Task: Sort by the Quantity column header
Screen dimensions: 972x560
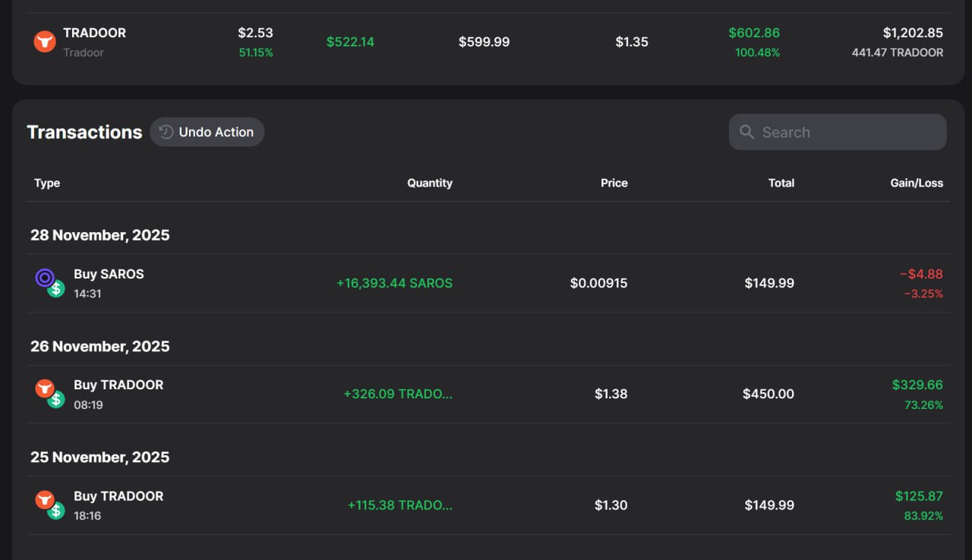Action: click(429, 183)
